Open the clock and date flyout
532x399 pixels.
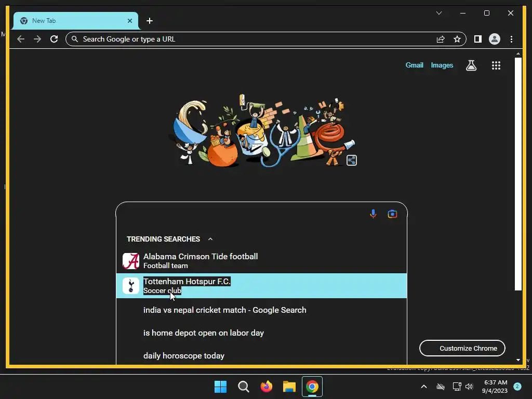pyautogui.click(x=495, y=387)
